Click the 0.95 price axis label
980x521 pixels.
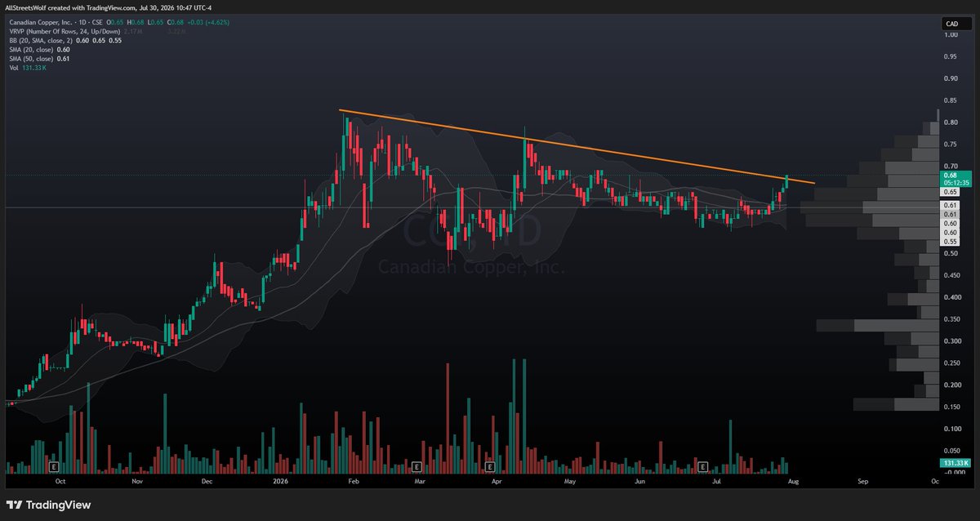pos(950,56)
